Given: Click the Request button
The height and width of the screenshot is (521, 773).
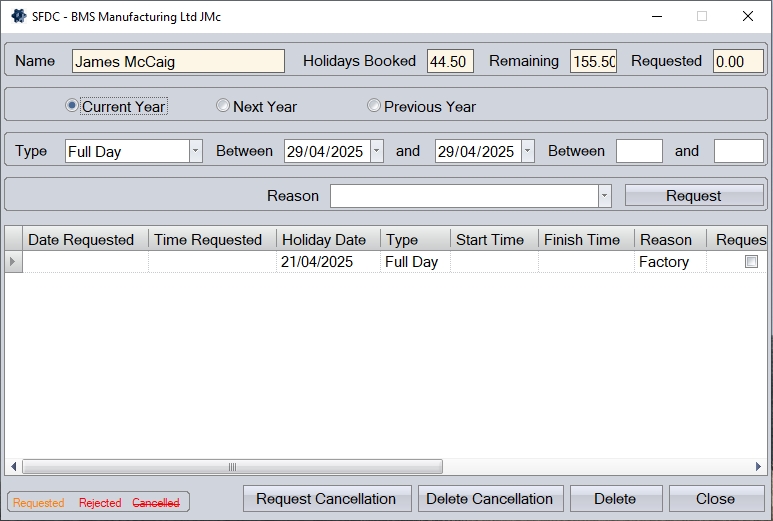Looking at the screenshot, I should tap(694, 196).
